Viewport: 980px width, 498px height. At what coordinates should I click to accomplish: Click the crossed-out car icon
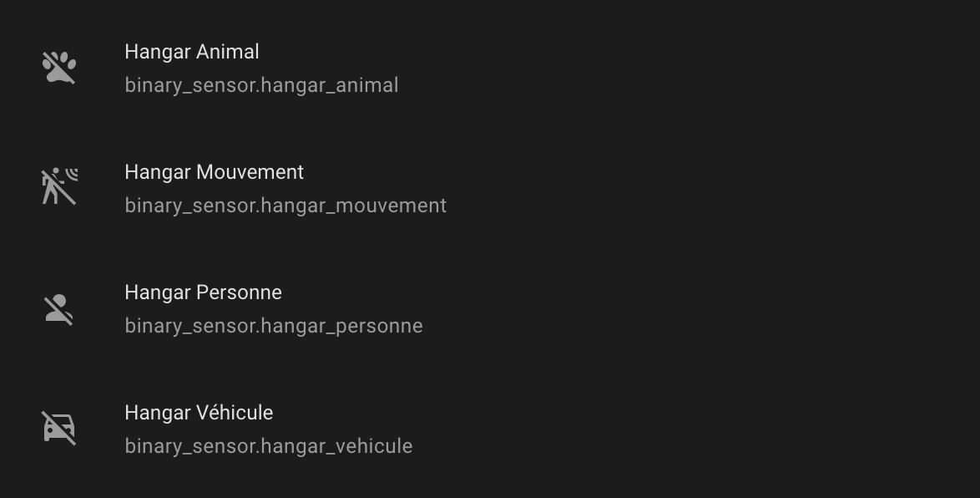tap(59, 429)
